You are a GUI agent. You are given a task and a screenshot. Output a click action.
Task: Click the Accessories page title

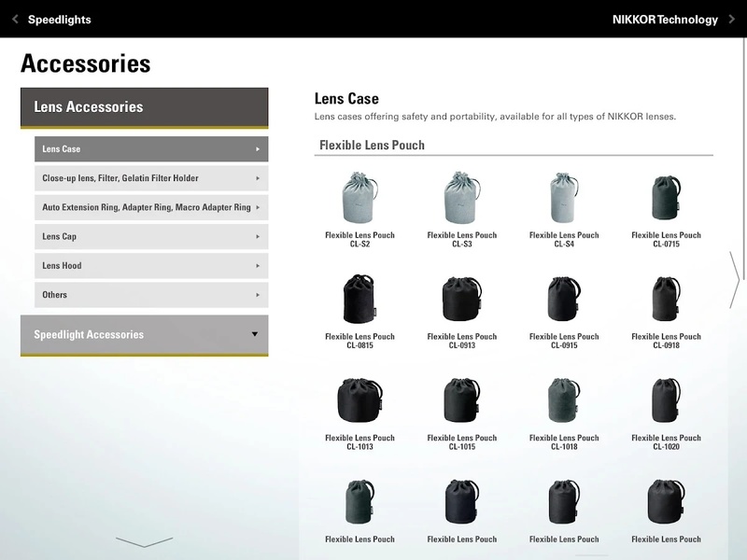[86, 63]
